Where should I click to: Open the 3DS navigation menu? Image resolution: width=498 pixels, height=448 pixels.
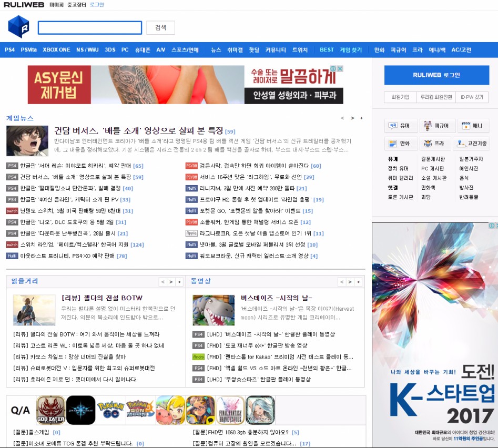tap(110, 50)
